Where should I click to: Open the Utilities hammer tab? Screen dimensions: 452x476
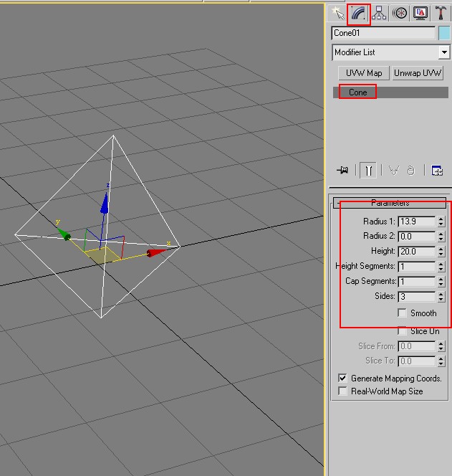click(x=441, y=13)
